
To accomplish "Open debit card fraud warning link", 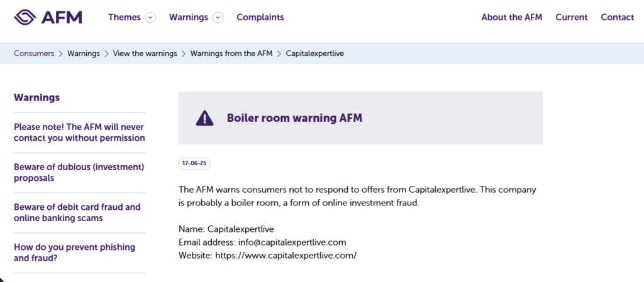I will click(x=77, y=212).
